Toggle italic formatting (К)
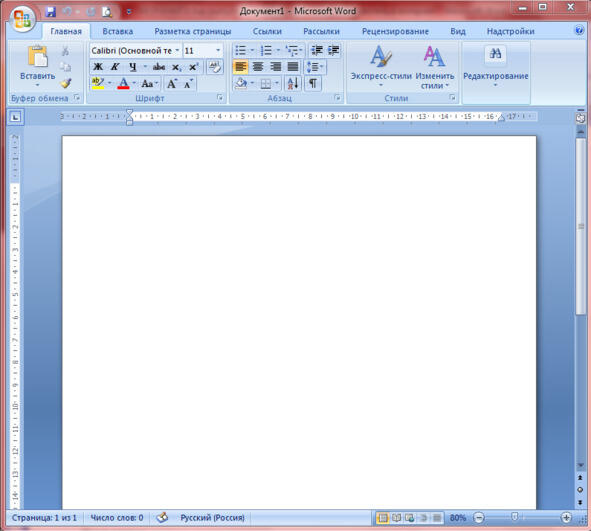The width and height of the screenshot is (591, 531). [115, 67]
